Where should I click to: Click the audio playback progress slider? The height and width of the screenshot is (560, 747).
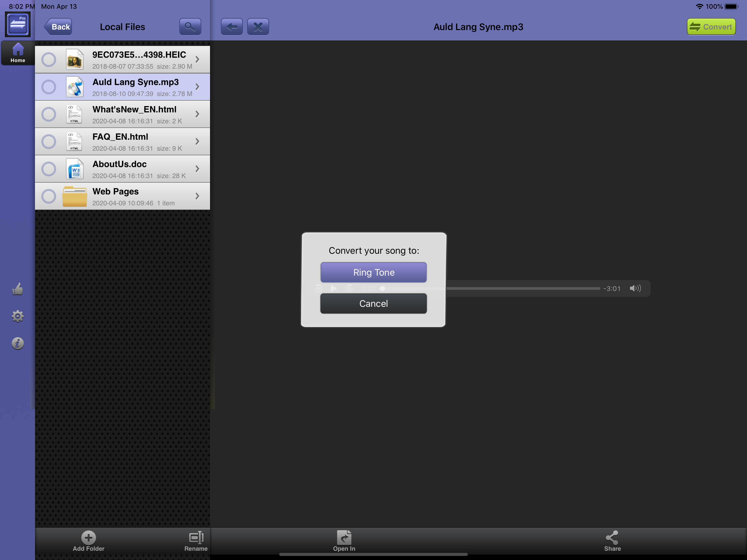[523, 288]
